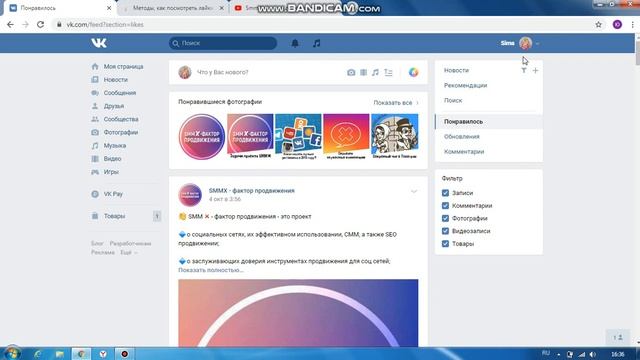Viewport: 640px width, 360px height.
Task: Focus the VK search field
Action: [x=223, y=43]
